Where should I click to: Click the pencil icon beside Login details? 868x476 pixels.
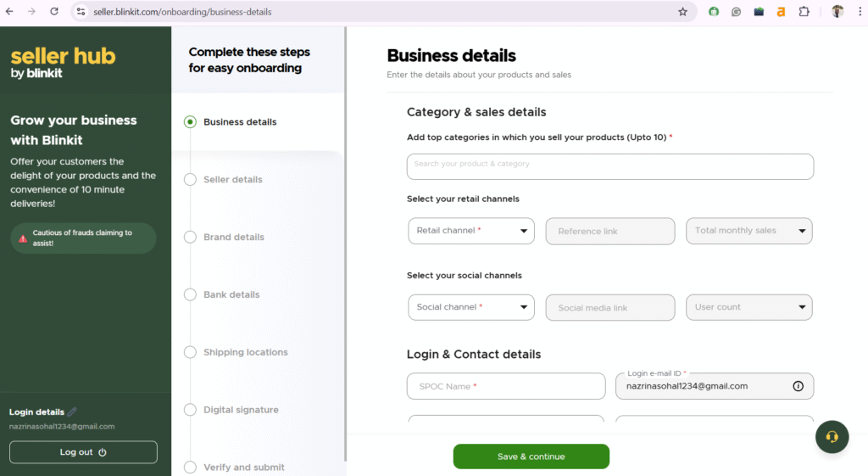click(x=72, y=412)
